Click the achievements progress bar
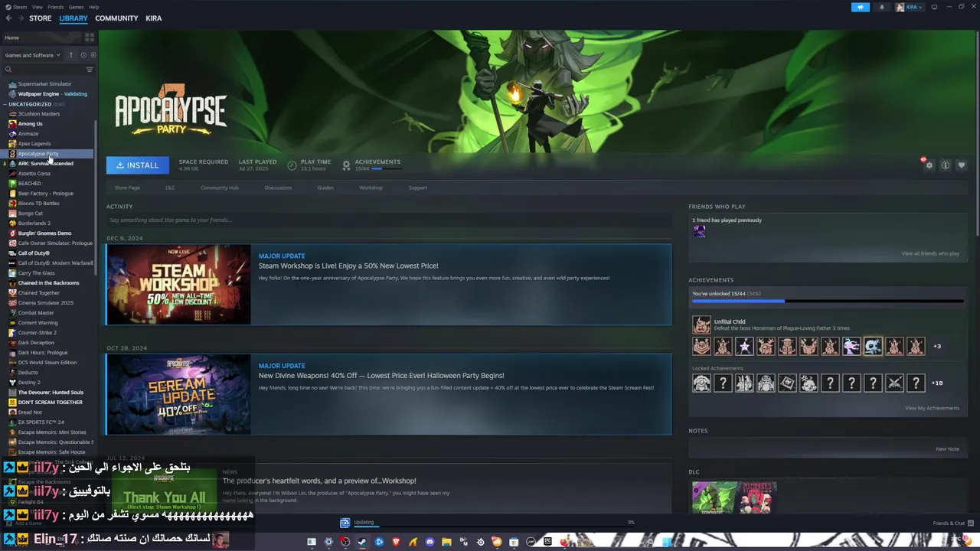Viewport: 980px width, 551px height. pos(828,301)
